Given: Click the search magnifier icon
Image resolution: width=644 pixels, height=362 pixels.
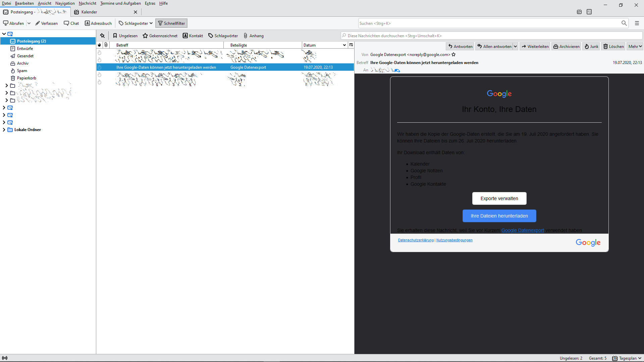Looking at the screenshot, I should tap(624, 23).
